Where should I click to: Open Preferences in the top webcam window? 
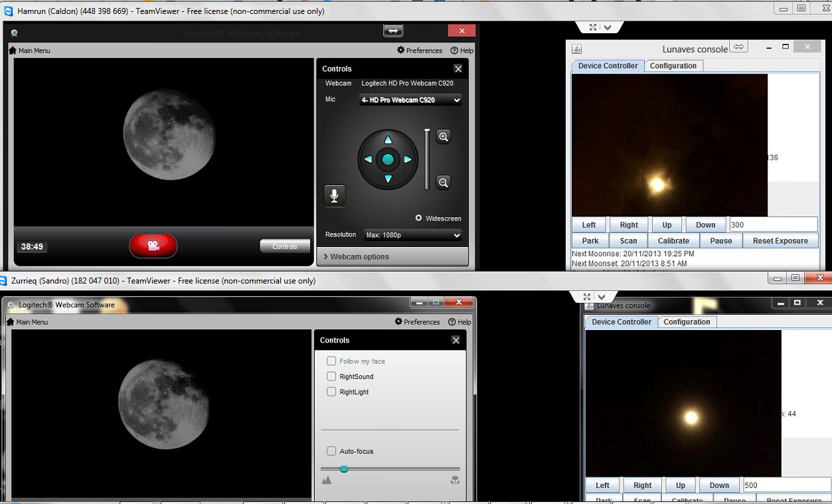click(420, 50)
